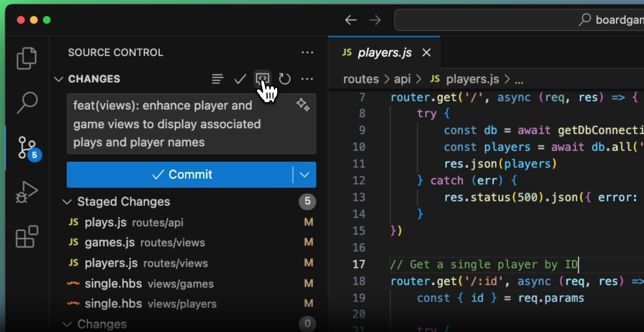Open the Extensions view

(27, 237)
